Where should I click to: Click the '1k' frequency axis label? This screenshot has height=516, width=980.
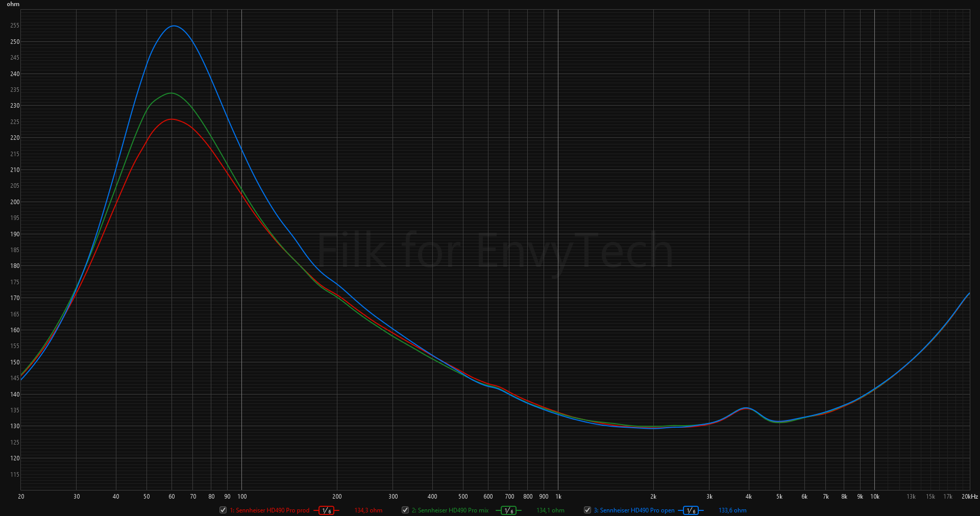[x=558, y=497]
